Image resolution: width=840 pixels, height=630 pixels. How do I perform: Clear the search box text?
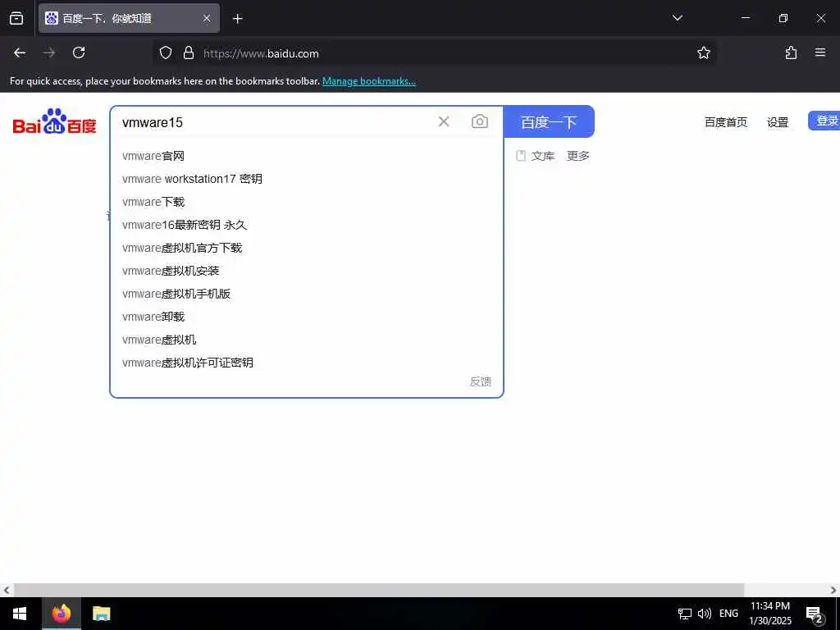(444, 121)
